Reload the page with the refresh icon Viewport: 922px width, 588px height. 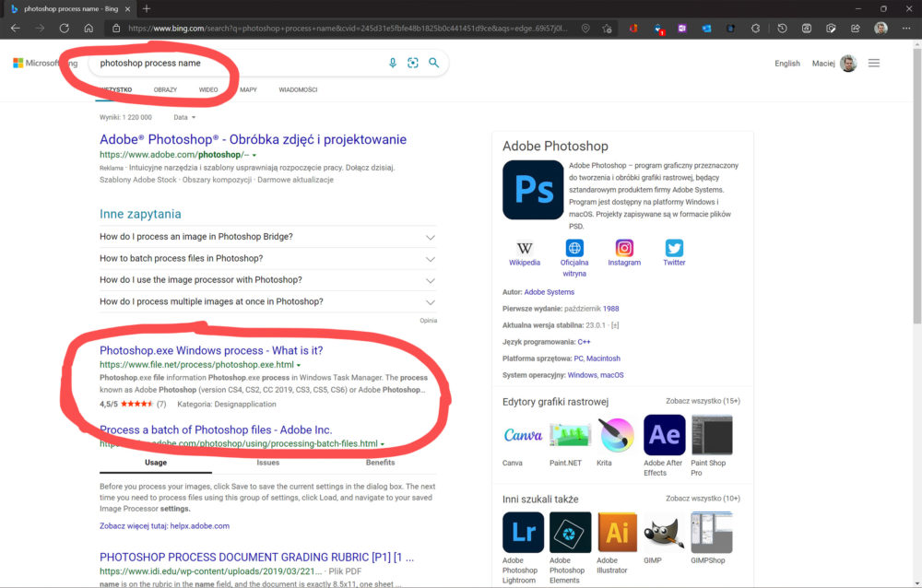click(65, 29)
